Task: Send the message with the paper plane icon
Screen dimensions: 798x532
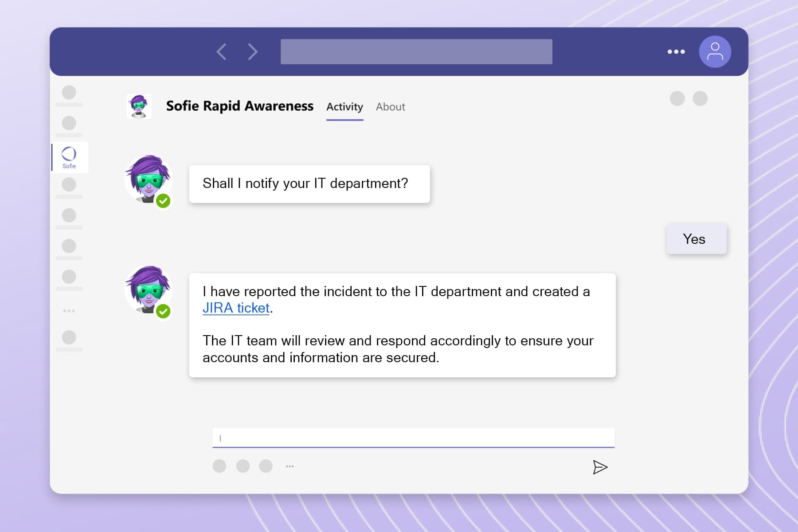Action: (x=600, y=467)
